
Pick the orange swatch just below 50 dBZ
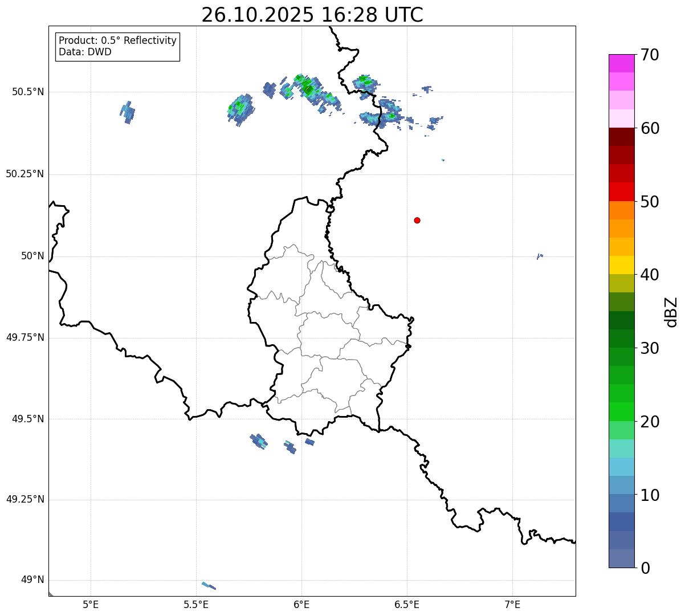[621, 210]
